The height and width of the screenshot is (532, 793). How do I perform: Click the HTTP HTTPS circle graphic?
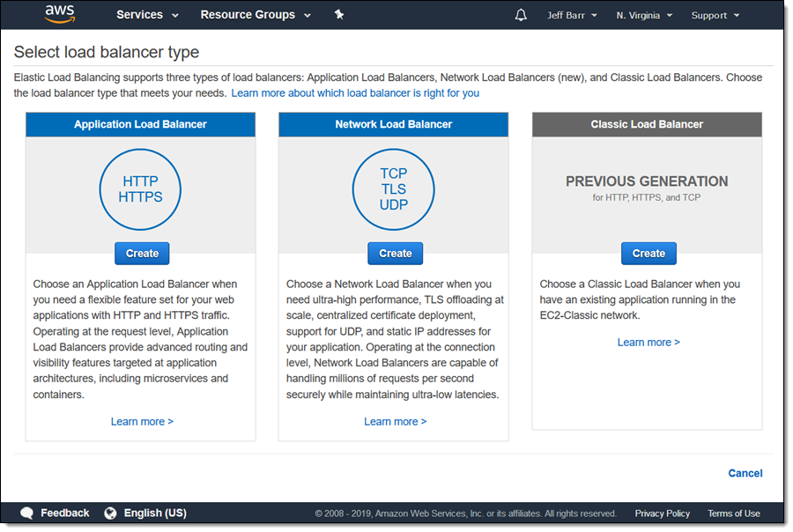(141, 189)
